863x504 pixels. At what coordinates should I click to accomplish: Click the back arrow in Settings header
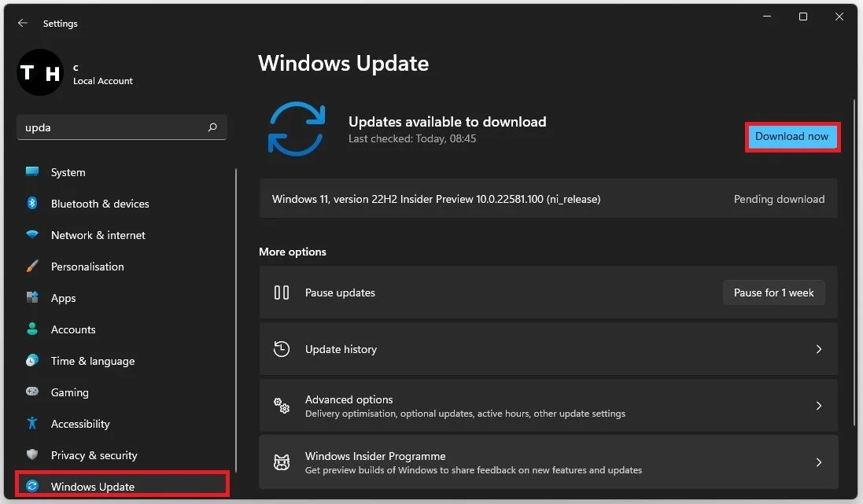click(x=23, y=23)
